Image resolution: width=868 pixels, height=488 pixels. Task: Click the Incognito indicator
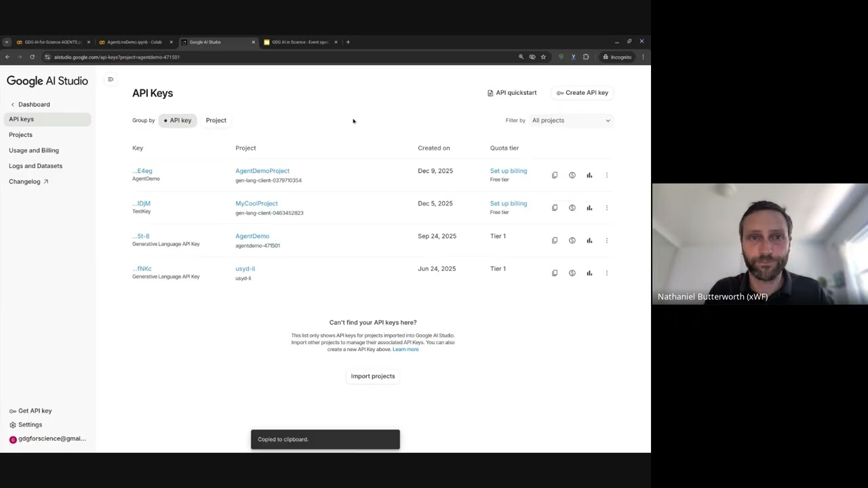[x=617, y=57]
